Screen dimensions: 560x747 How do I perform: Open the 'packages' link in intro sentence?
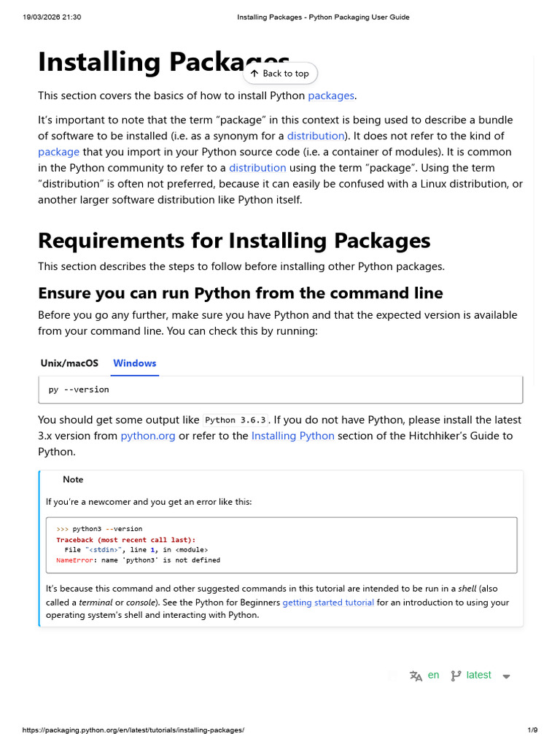331,96
